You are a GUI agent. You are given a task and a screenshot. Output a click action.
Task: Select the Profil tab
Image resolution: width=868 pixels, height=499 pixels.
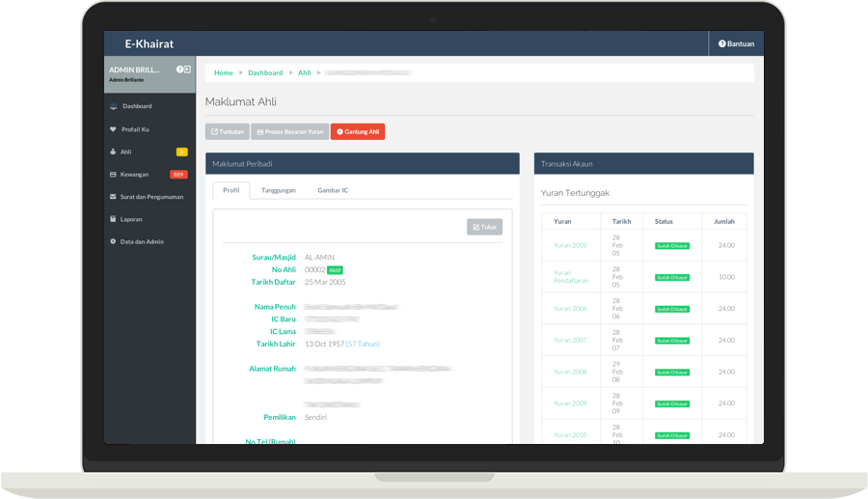tap(231, 190)
